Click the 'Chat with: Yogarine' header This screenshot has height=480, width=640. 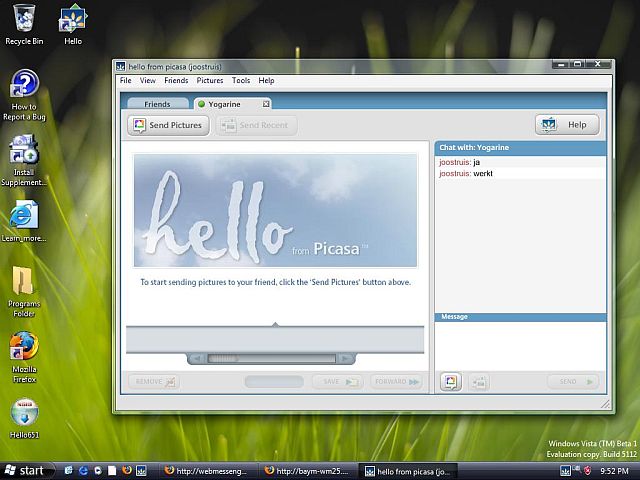[520, 148]
